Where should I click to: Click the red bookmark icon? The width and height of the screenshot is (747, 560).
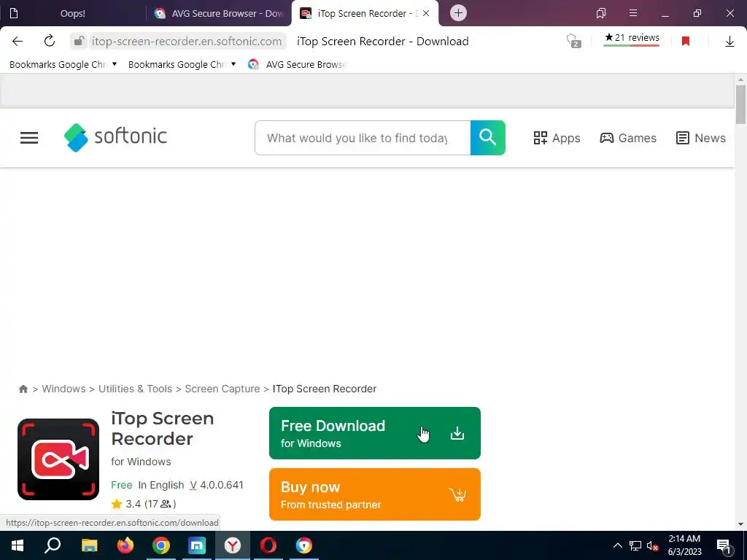[x=686, y=42]
